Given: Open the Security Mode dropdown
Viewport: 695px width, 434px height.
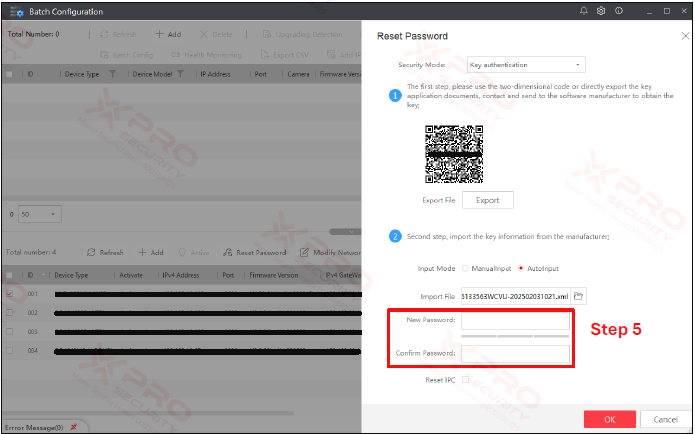Looking at the screenshot, I should pyautogui.click(x=526, y=65).
